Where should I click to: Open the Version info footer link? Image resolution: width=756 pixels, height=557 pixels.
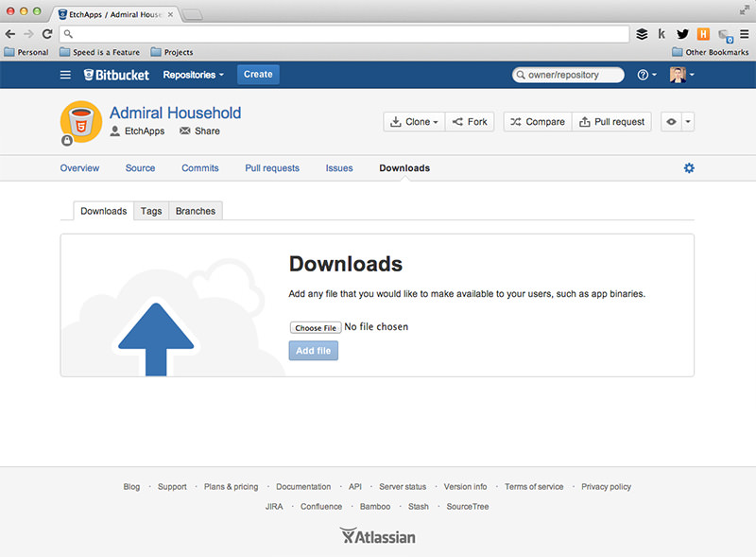click(465, 486)
